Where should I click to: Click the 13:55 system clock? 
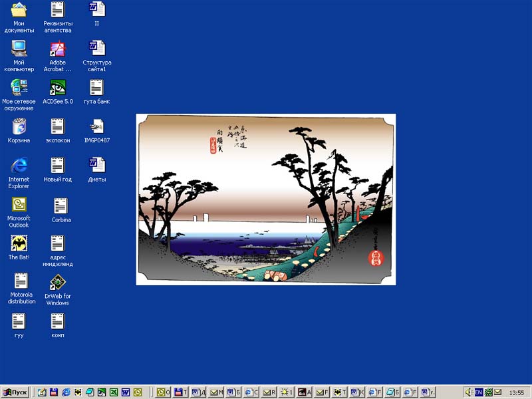[x=517, y=392]
